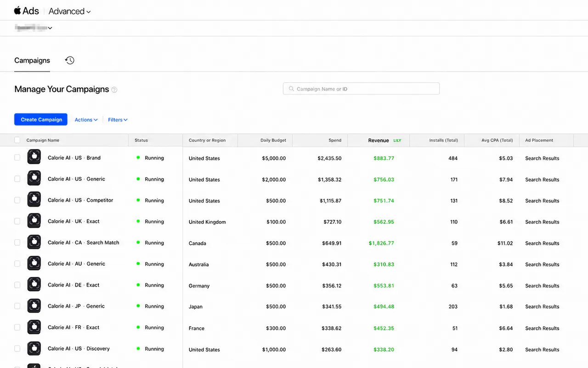Click the help icon beside Manage Your Campaigns
588x368 pixels.
pos(114,90)
